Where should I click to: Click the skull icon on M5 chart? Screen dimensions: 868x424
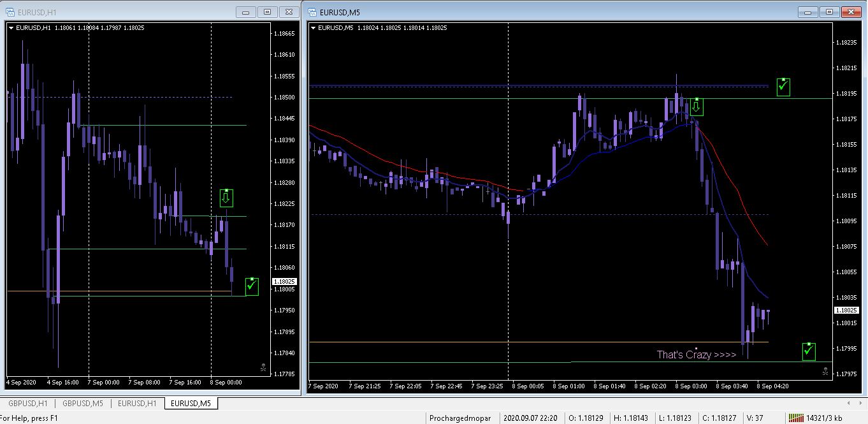[x=825, y=370]
